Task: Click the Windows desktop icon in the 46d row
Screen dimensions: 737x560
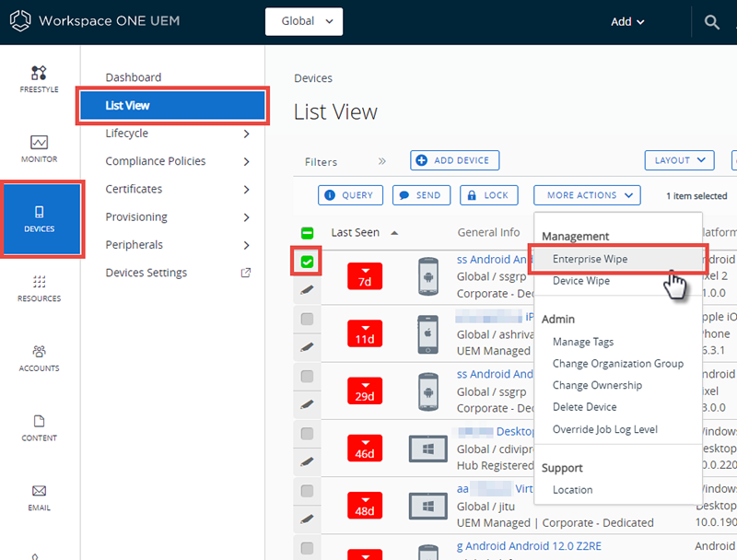Action: [x=428, y=449]
